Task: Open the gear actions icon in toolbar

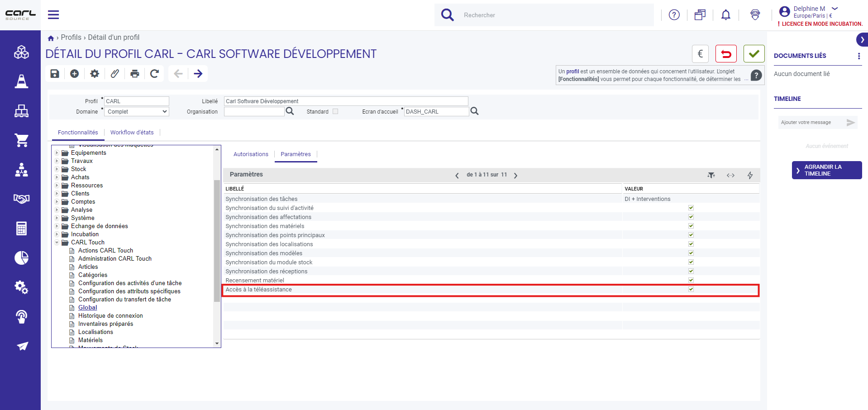Action: click(95, 74)
